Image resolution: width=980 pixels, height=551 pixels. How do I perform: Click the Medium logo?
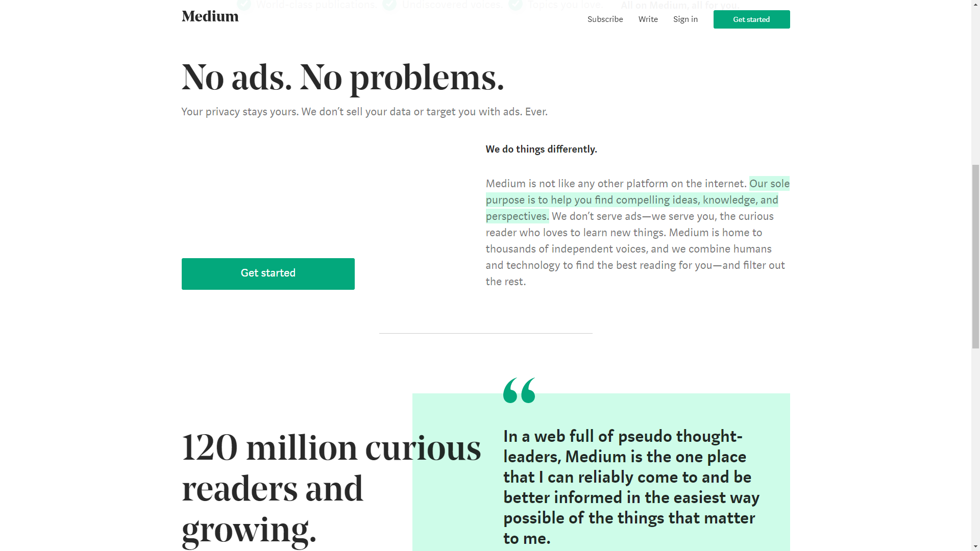click(210, 17)
